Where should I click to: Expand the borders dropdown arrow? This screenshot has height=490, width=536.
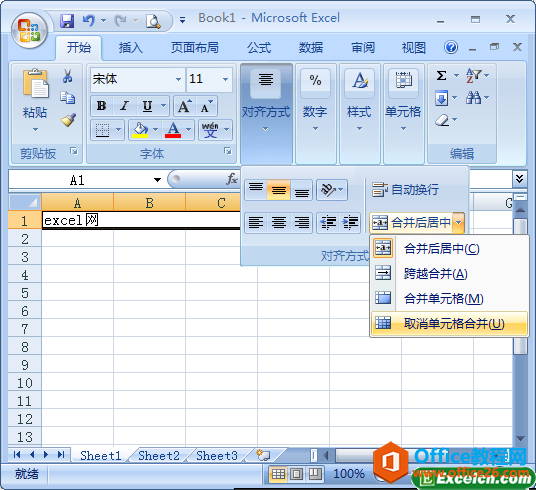coord(119,130)
